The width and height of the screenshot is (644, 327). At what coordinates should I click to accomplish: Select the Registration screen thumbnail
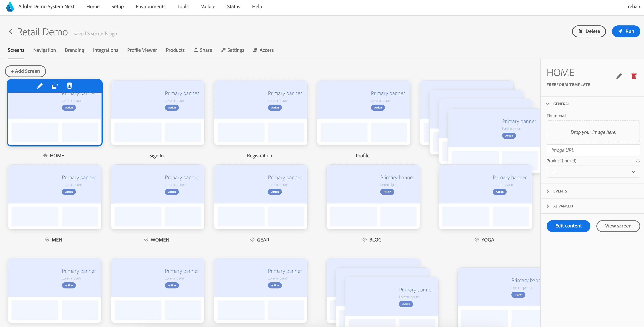tap(261, 113)
